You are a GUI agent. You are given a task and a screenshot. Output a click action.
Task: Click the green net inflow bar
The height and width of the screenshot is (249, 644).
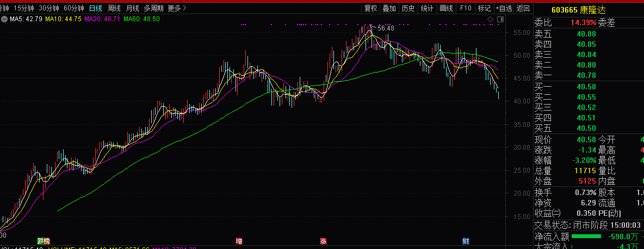(x=583, y=236)
